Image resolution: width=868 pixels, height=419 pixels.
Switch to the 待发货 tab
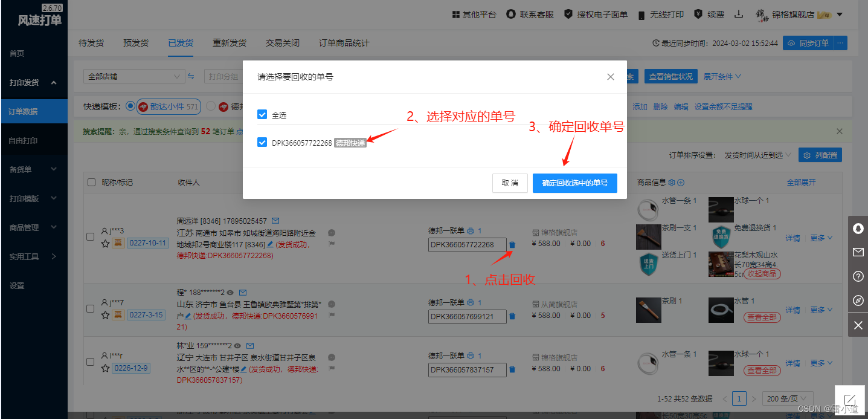click(91, 43)
